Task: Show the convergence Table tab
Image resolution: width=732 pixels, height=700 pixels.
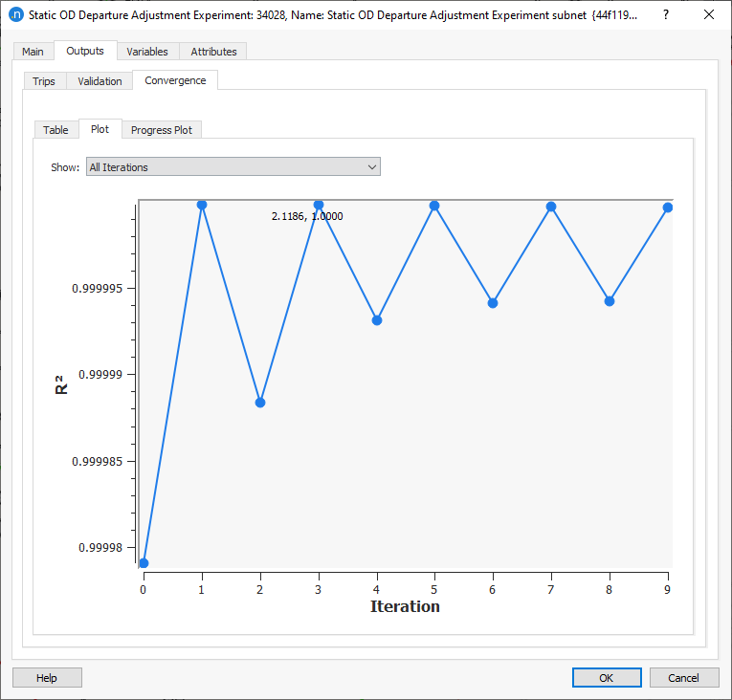Action: click(55, 130)
